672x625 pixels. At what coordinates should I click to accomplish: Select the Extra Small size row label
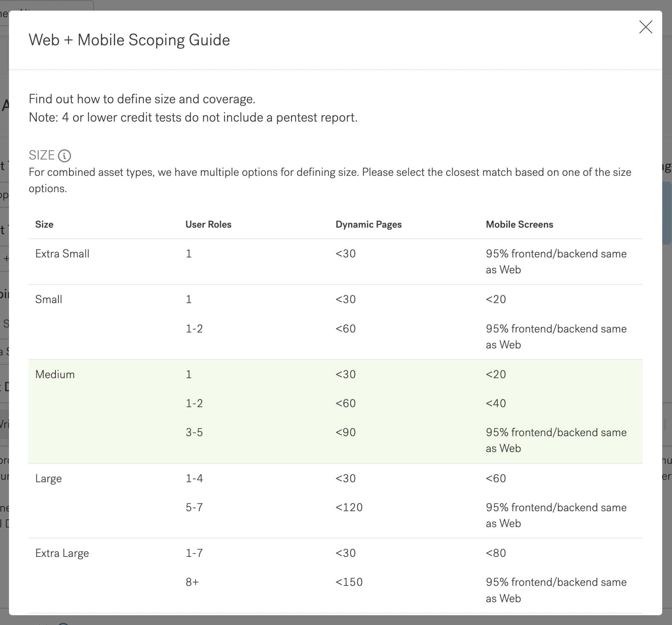click(62, 254)
